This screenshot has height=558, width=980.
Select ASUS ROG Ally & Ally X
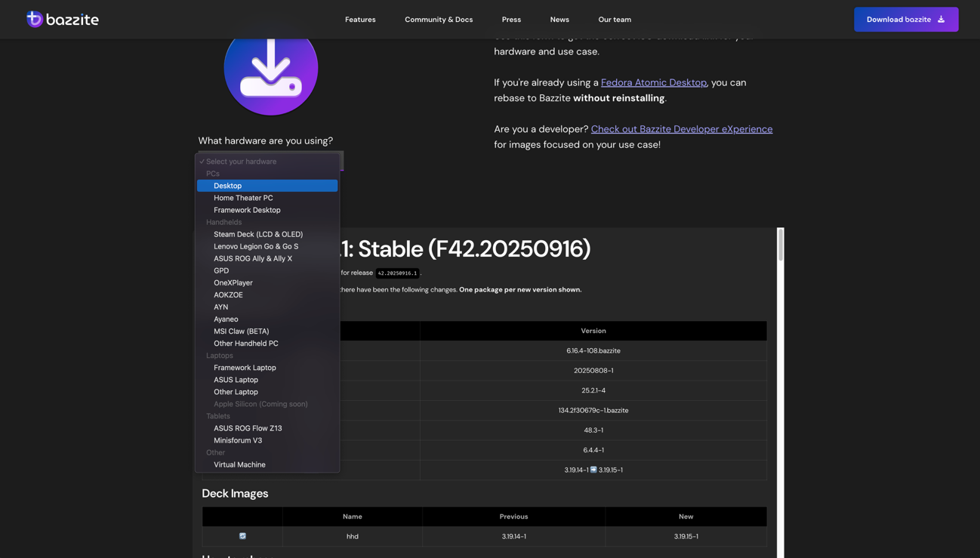pyautogui.click(x=267, y=258)
